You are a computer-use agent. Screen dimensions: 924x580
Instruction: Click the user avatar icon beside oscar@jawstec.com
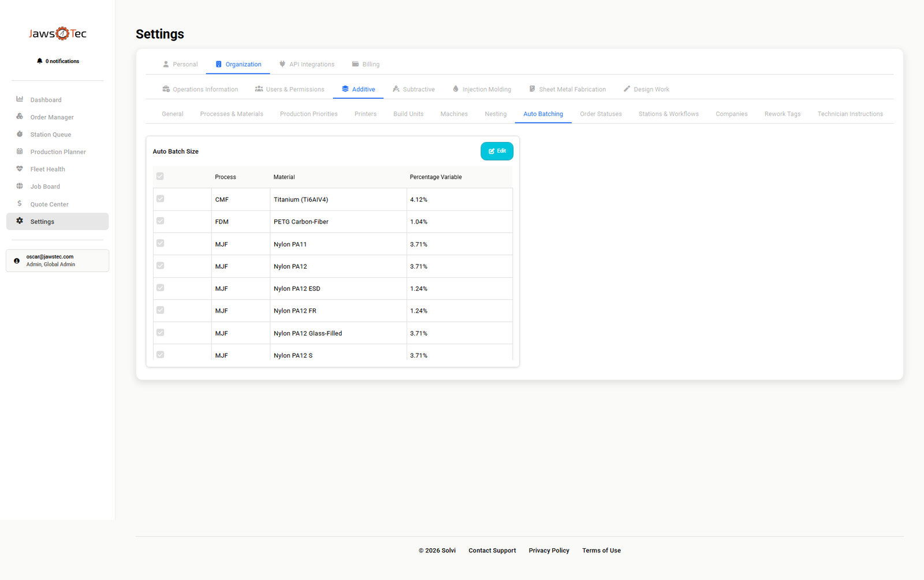(x=17, y=261)
